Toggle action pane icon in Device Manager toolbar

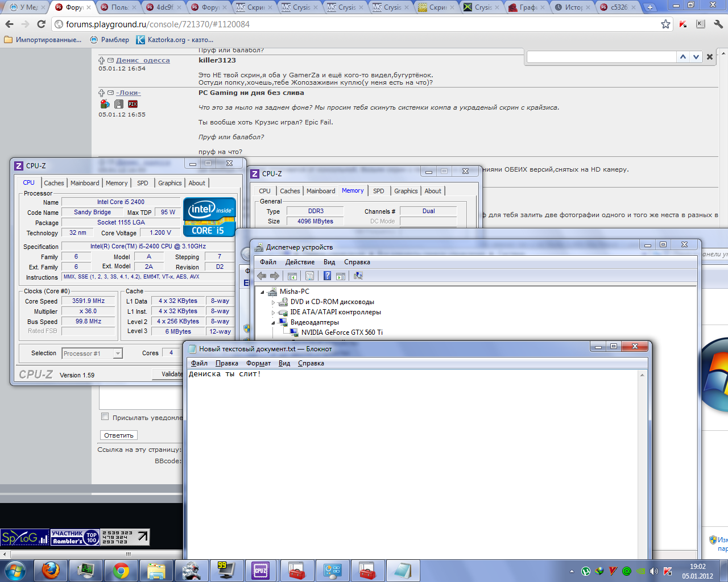click(341, 276)
